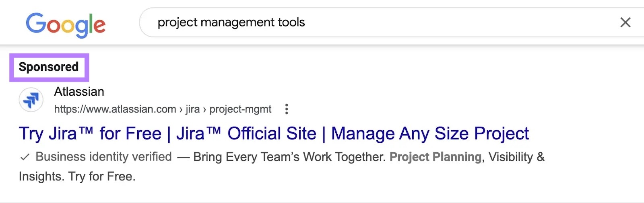Click the 'project-mgmt' breadcrumb segment

[240, 109]
